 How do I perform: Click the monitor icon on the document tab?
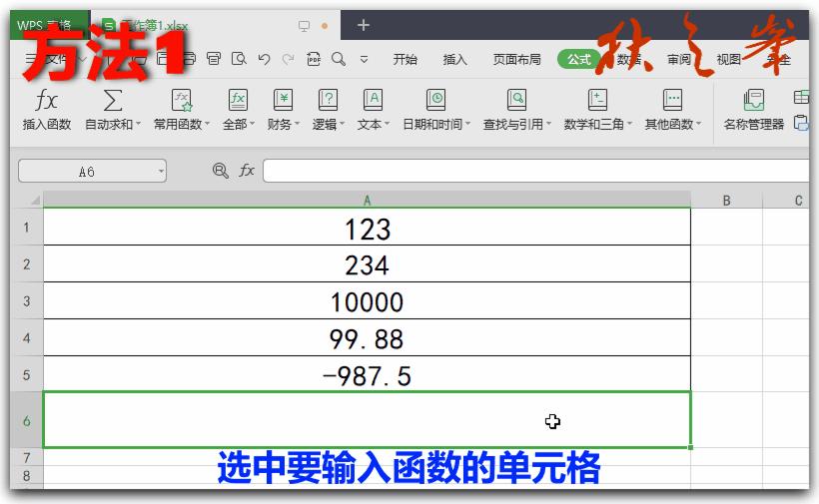click(304, 26)
